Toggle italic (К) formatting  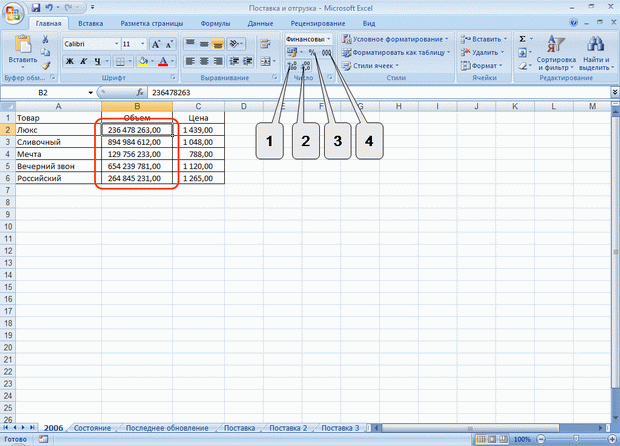click(83, 61)
